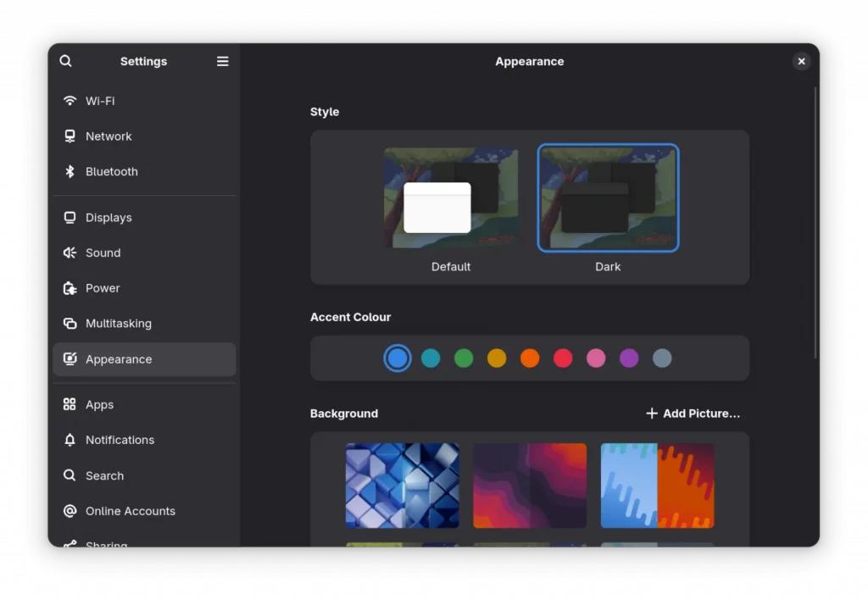Click Add Picture button
Viewport: 868px width, 600px height.
(x=693, y=414)
